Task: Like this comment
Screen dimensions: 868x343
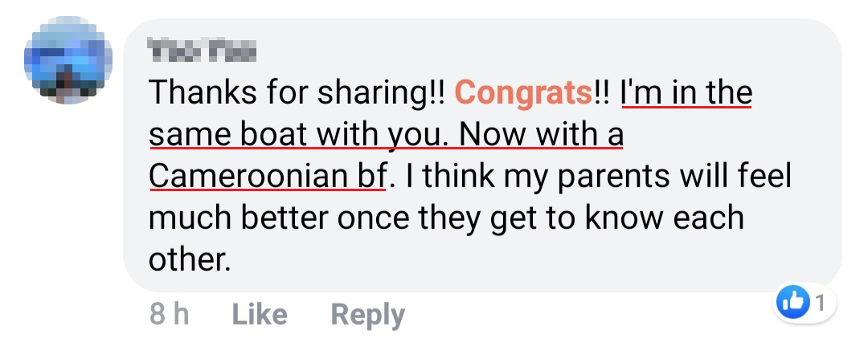Action: [x=259, y=314]
